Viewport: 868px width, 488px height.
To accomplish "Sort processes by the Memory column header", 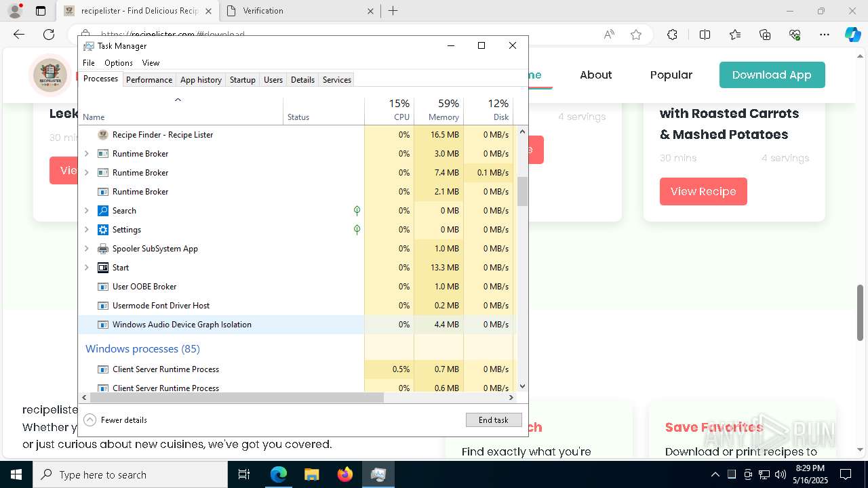I will pyautogui.click(x=439, y=111).
